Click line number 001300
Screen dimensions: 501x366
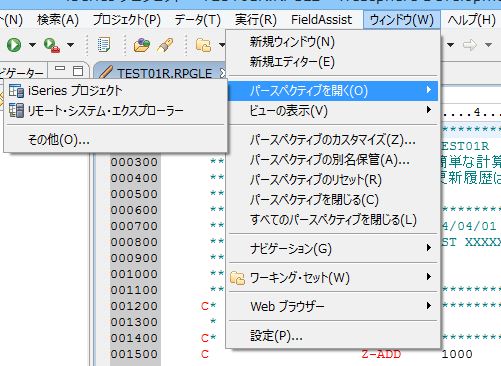pos(134,322)
